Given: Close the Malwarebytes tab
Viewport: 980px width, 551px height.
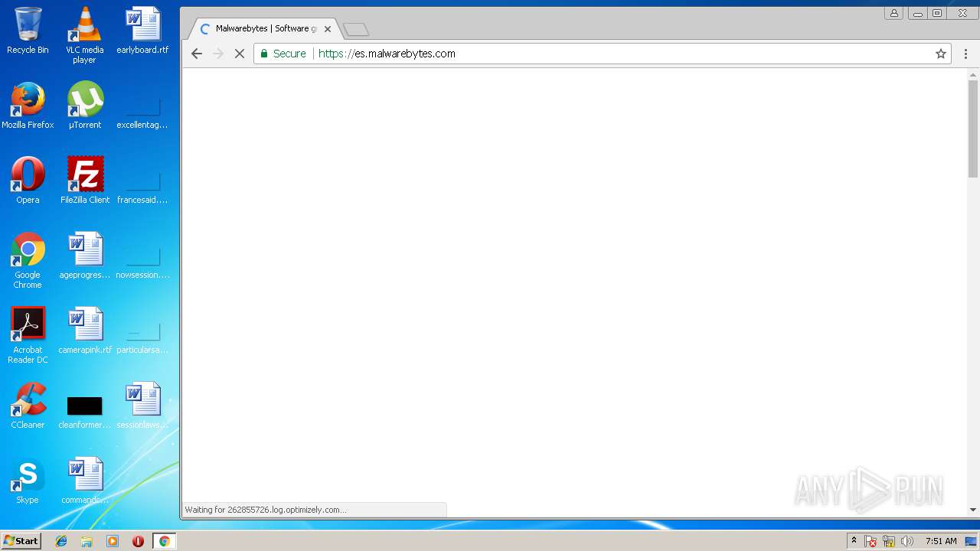Looking at the screenshot, I should [328, 29].
